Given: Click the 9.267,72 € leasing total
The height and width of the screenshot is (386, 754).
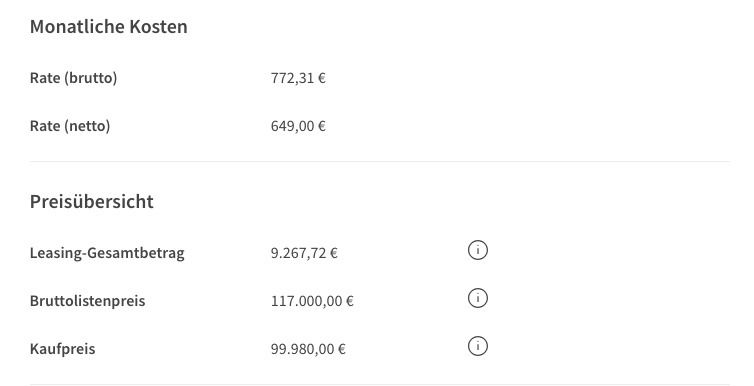Looking at the screenshot, I should pyautogui.click(x=304, y=253).
